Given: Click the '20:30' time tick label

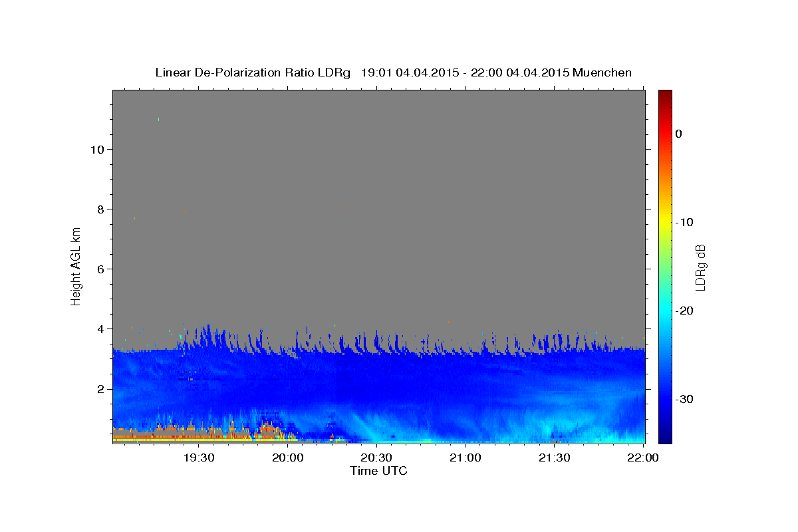Looking at the screenshot, I should click(x=376, y=458).
